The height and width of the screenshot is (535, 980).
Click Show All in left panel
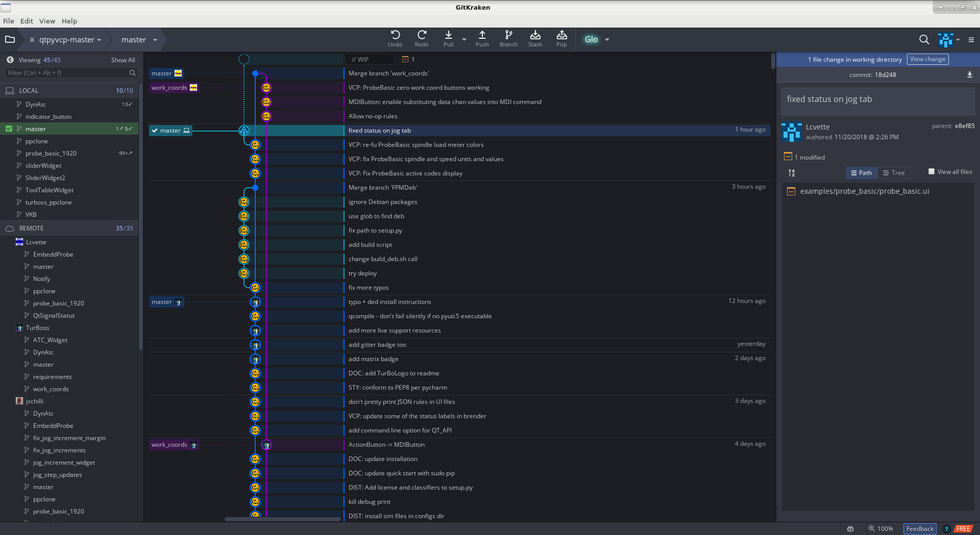pos(123,60)
